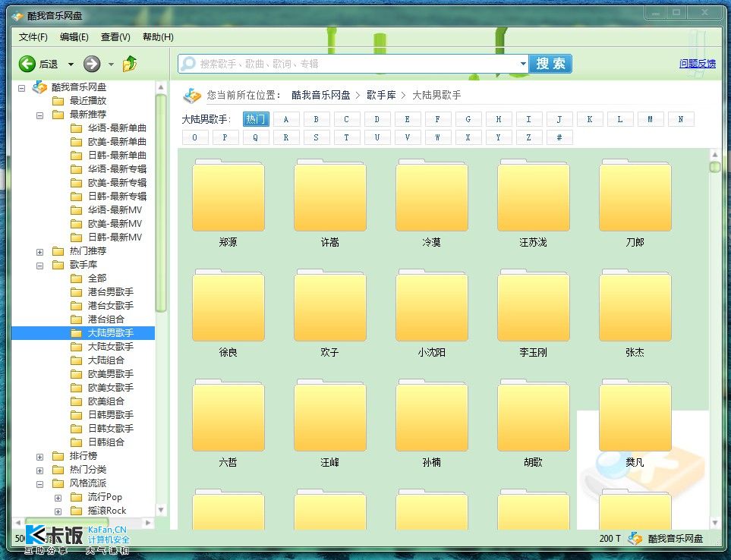Select 港台男歌手 in the tree
The height and width of the screenshot is (560, 731).
(111, 292)
